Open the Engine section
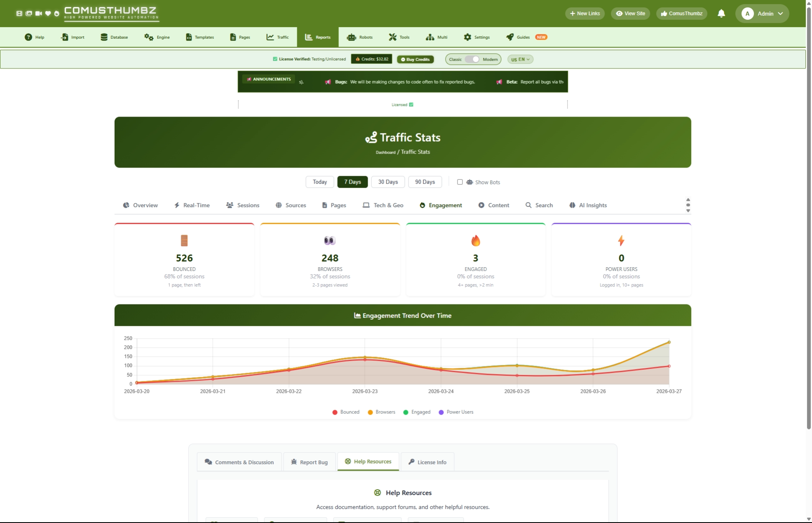This screenshot has height=523, width=812. (157, 37)
